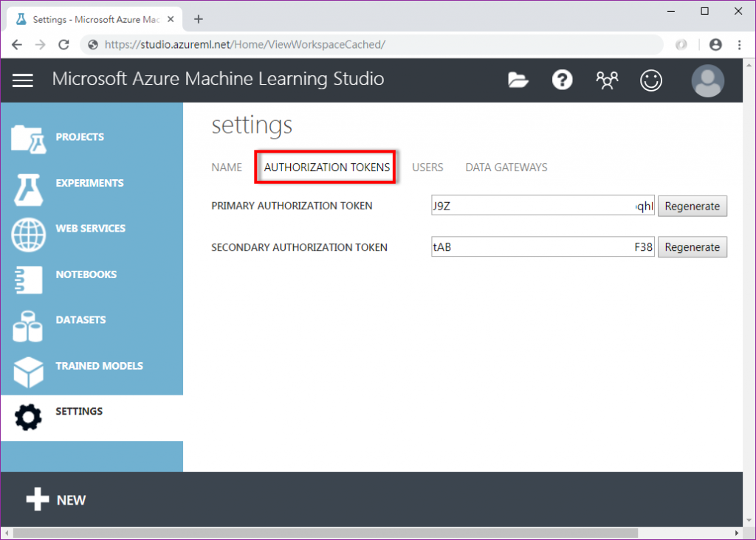
Task: Click the horizontal scrollbar thumb
Action: pos(326,533)
